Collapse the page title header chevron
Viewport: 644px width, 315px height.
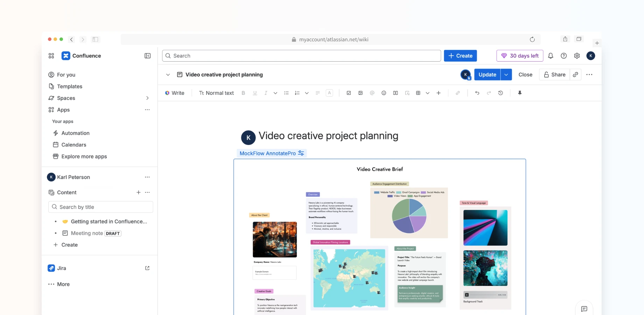click(168, 75)
